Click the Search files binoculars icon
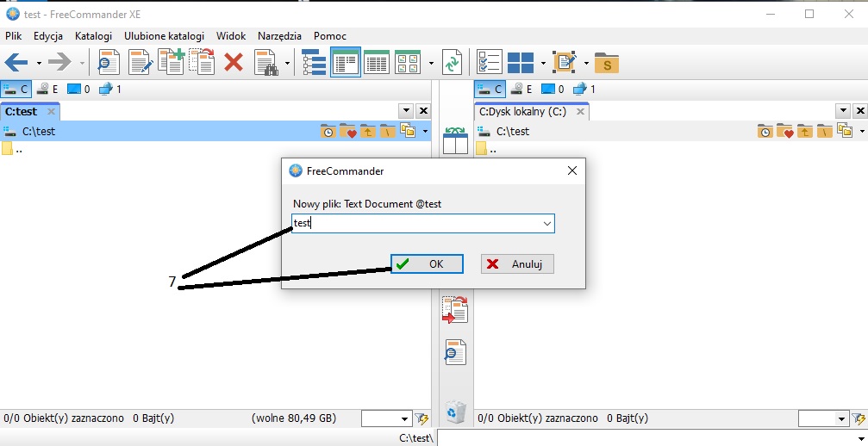 pos(266,62)
